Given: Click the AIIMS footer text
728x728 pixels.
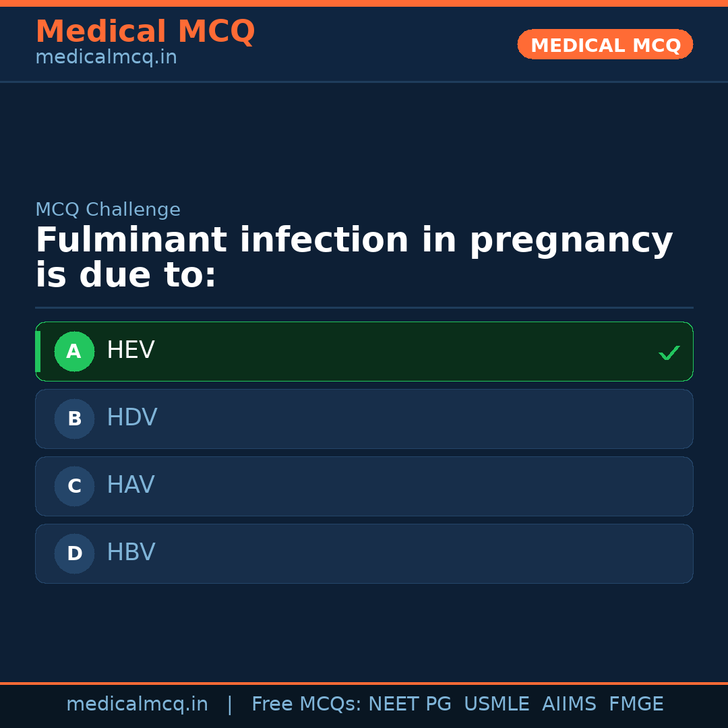Looking at the screenshot, I should [x=569, y=704].
